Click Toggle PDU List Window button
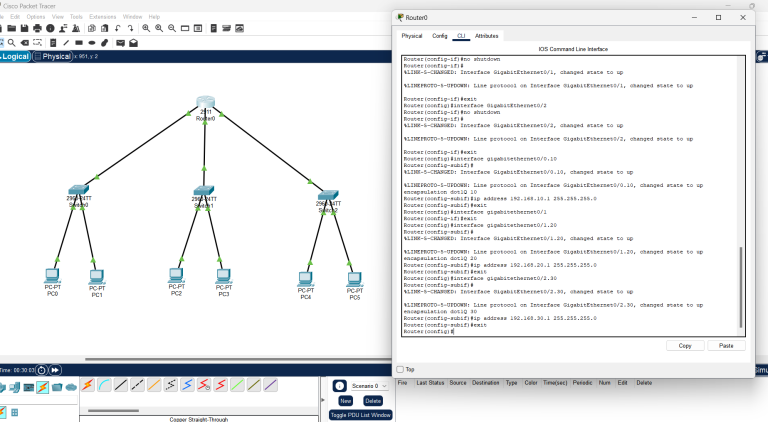 (360, 415)
